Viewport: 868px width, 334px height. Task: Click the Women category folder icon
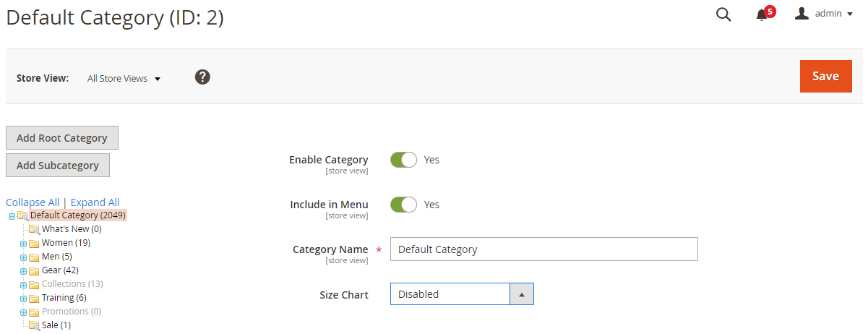click(x=34, y=244)
